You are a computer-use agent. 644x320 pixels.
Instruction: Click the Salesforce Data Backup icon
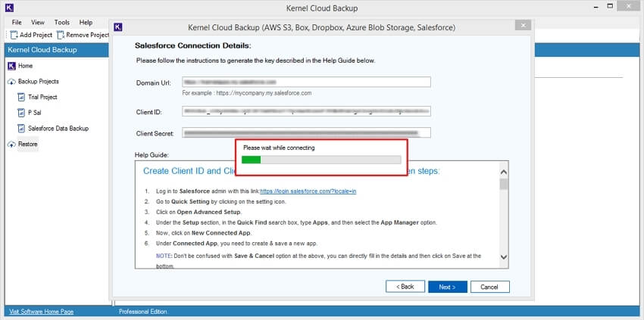coord(21,129)
